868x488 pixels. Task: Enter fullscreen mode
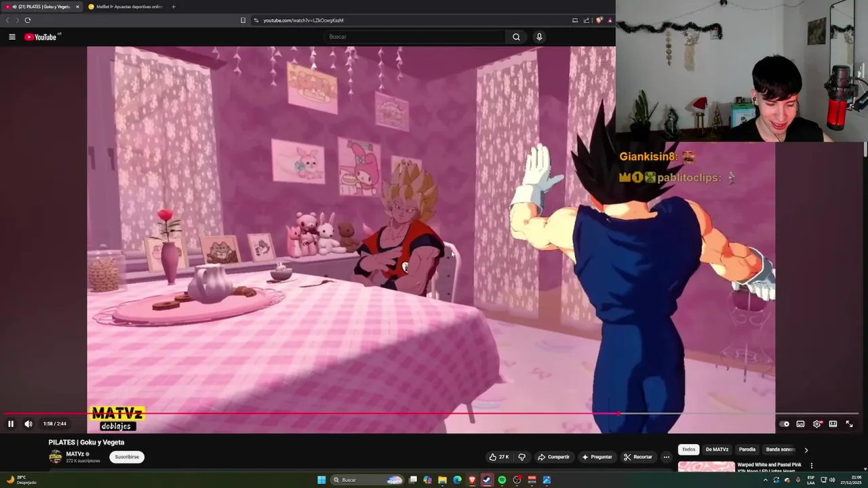click(x=849, y=424)
